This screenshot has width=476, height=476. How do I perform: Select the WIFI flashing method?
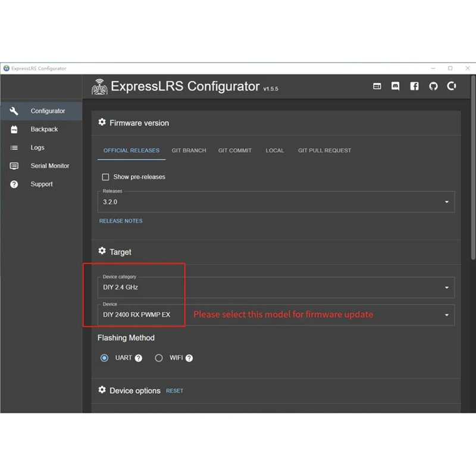click(159, 358)
